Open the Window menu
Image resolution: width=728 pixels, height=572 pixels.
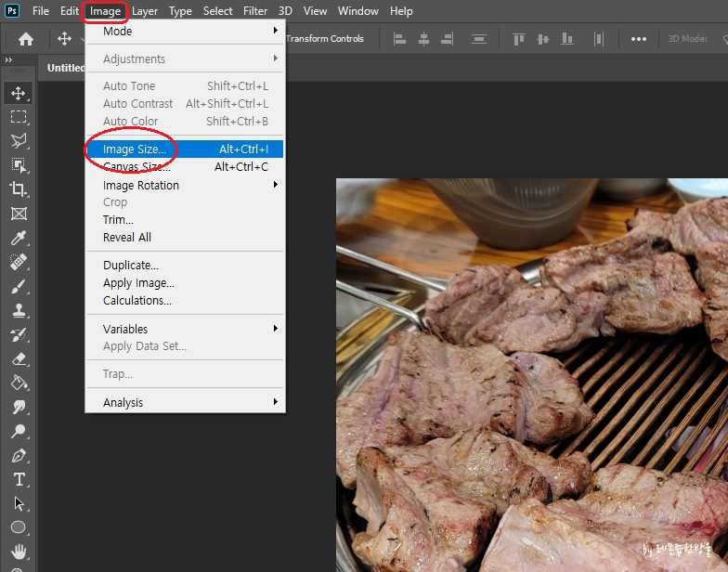pyautogui.click(x=358, y=11)
